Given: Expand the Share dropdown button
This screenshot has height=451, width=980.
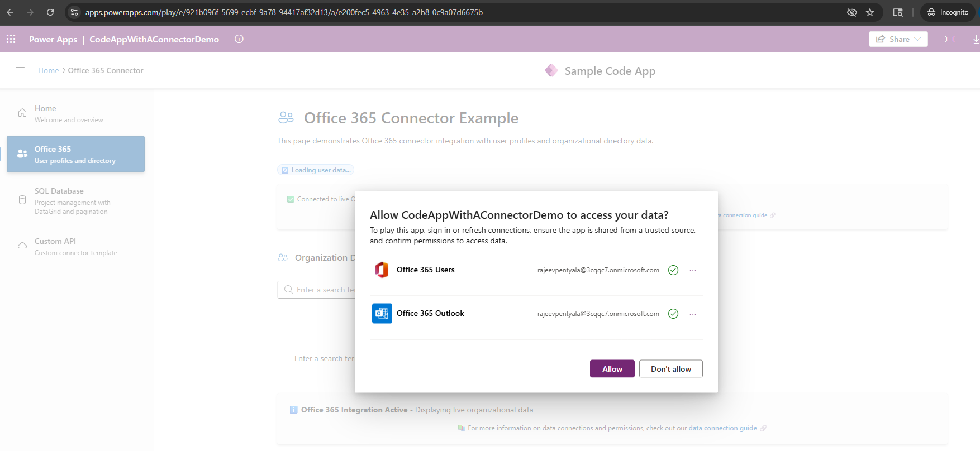Looking at the screenshot, I should [x=898, y=39].
